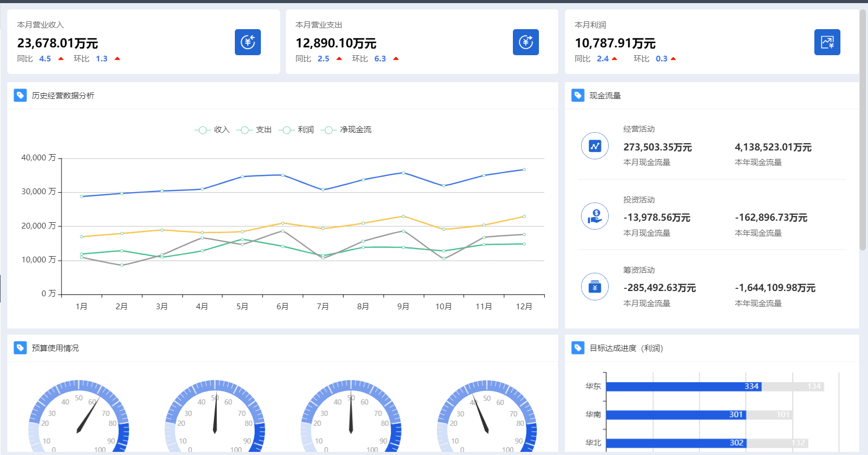
Task: Click the 预算使用情况 tag icon
Action: tap(20, 348)
